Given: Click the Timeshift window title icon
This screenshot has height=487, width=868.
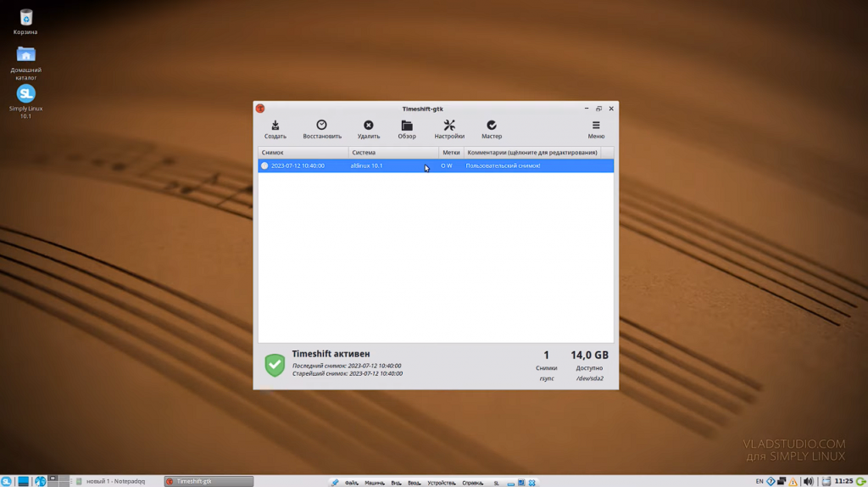Looking at the screenshot, I should (x=260, y=109).
